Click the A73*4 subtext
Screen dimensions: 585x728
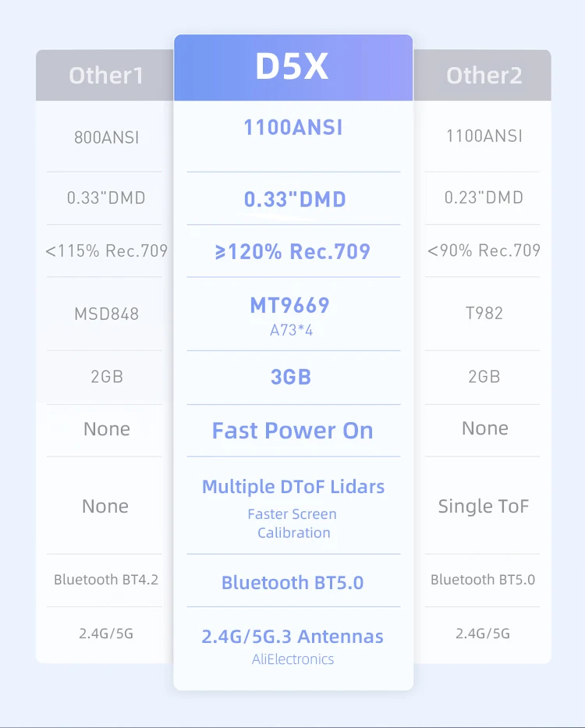tap(291, 331)
